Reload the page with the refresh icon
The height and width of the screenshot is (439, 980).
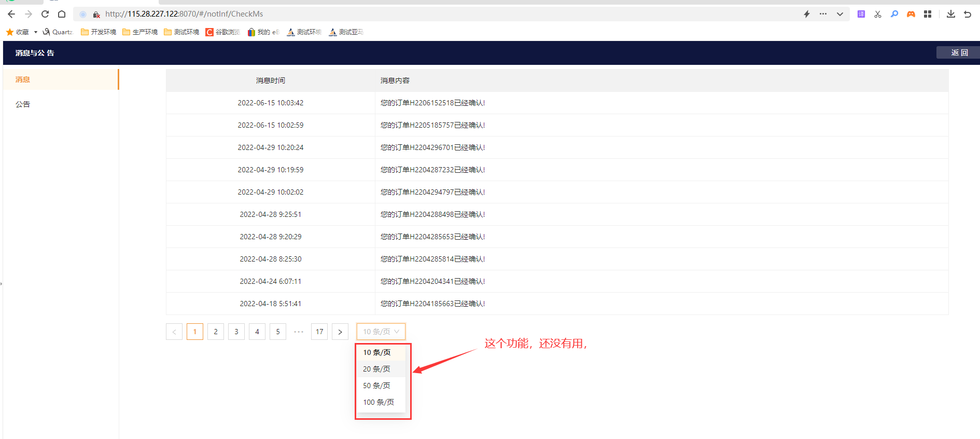[x=45, y=14]
